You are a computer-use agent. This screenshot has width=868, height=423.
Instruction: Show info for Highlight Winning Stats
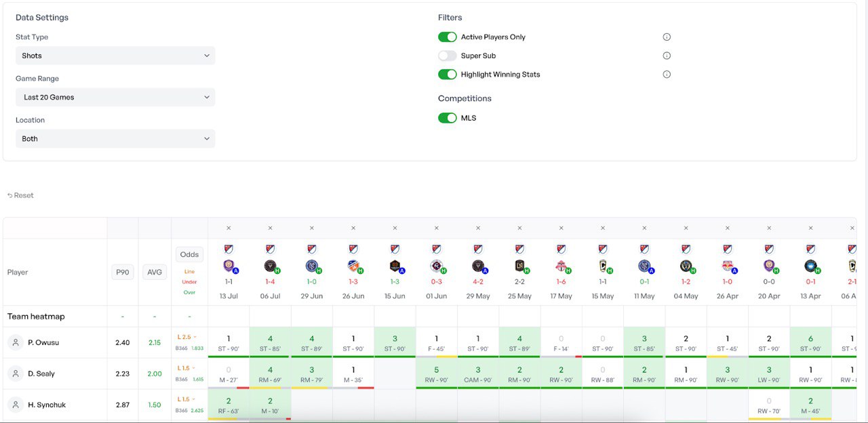point(667,75)
